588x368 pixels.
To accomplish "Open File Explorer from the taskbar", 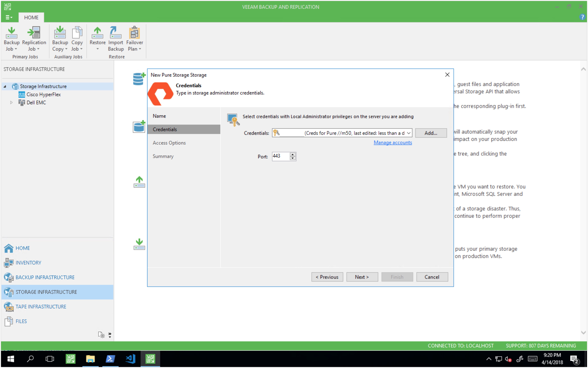I will [90, 359].
